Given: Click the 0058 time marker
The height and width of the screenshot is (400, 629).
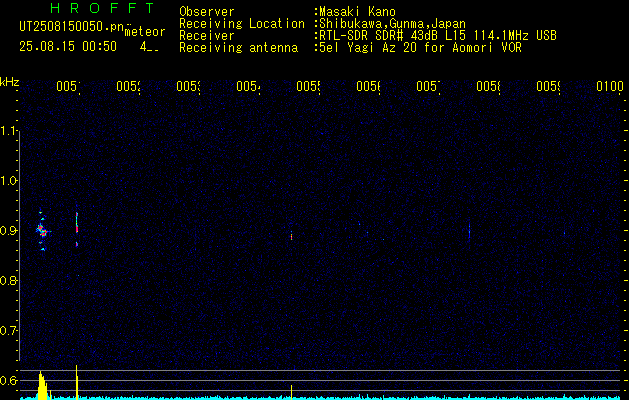Looking at the screenshot, I should pyautogui.click(x=489, y=86).
